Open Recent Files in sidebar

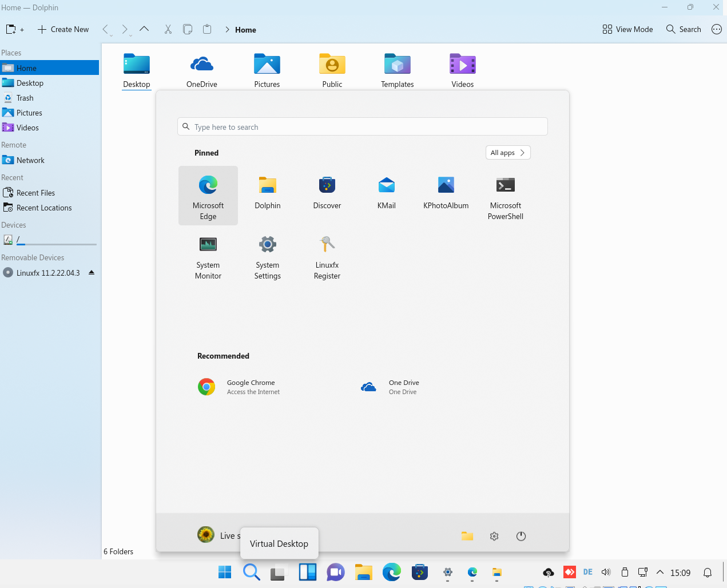[49, 193]
